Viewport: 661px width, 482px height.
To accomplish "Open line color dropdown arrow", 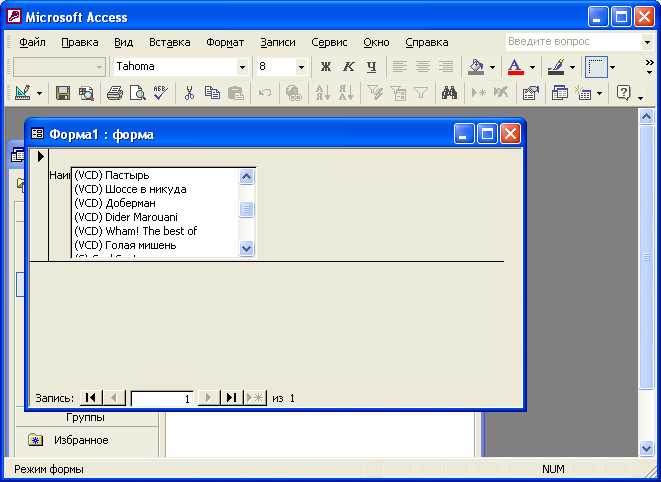I will pyautogui.click(x=572, y=67).
